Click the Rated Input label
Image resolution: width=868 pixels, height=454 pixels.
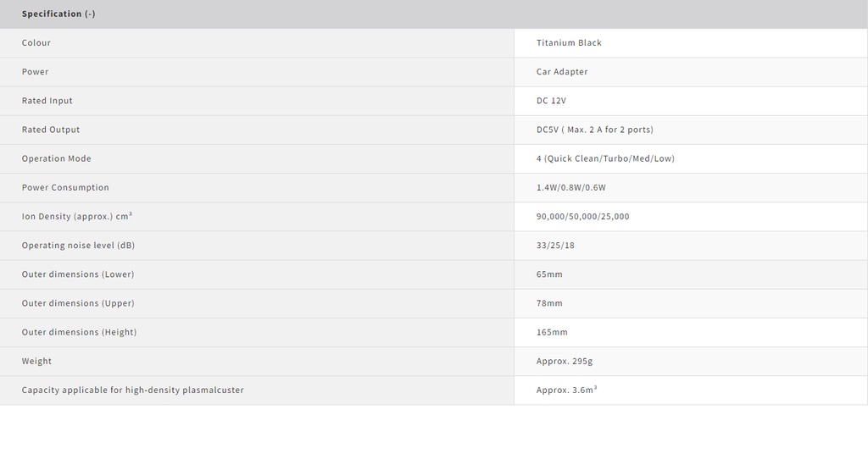pos(47,101)
